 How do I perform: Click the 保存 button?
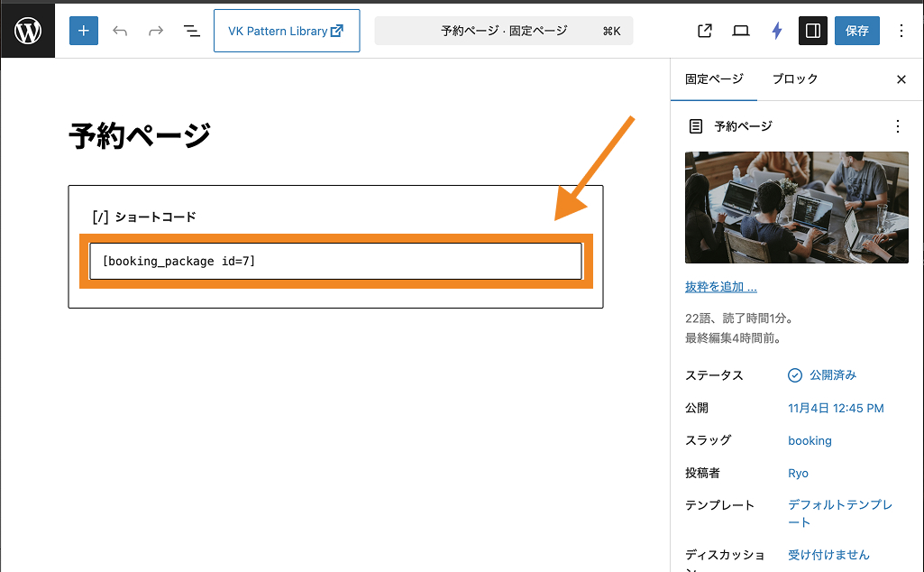[856, 31]
